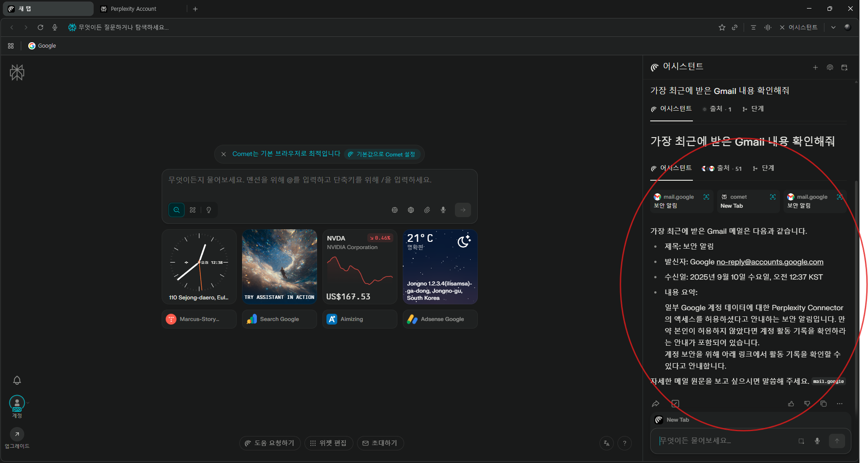Open the Try Assistant in Action widget
Screen dimensions: 868x463
click(x=279, y=267)
